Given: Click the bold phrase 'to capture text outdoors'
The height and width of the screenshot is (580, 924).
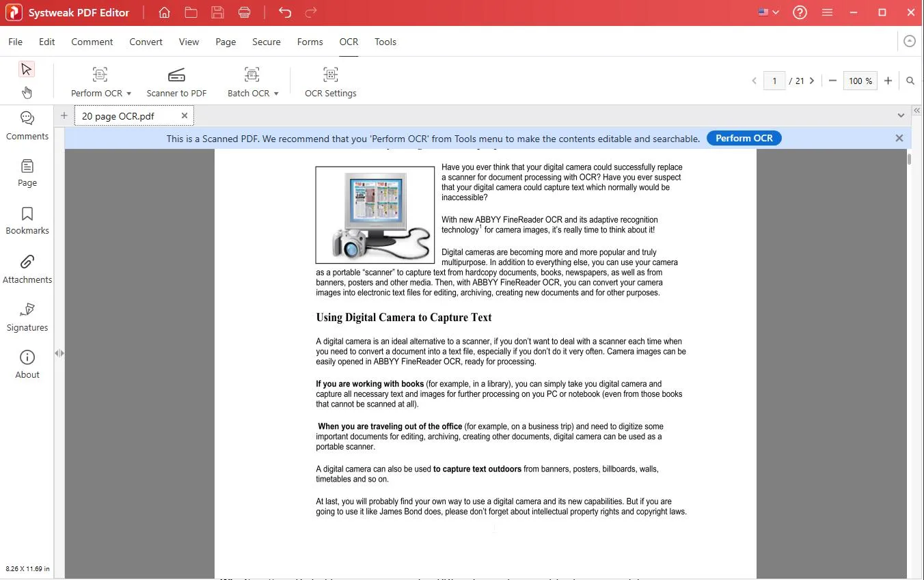Looking at the screenshot, I should 477,469.
